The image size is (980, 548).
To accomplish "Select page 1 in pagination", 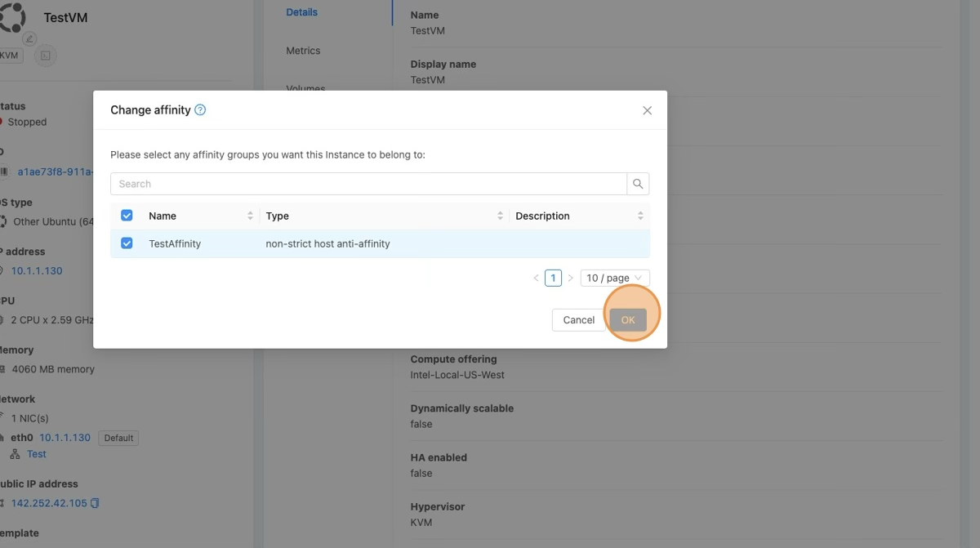I will pyautogui.click(x=553, y=278).
